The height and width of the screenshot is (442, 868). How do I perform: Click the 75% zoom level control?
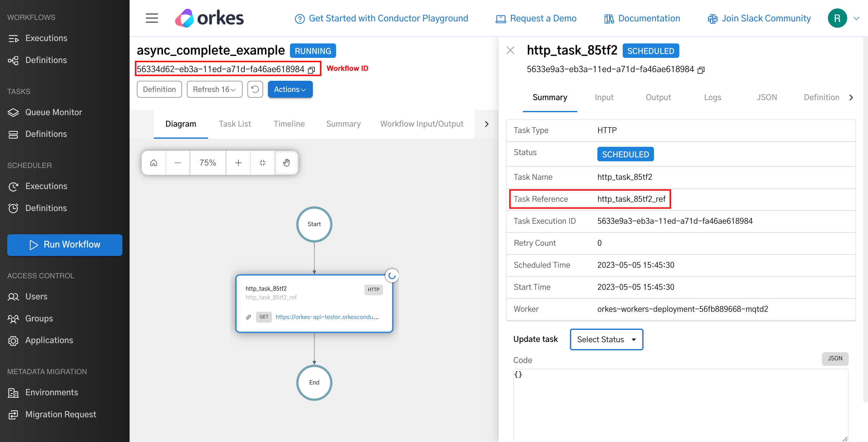208,163
